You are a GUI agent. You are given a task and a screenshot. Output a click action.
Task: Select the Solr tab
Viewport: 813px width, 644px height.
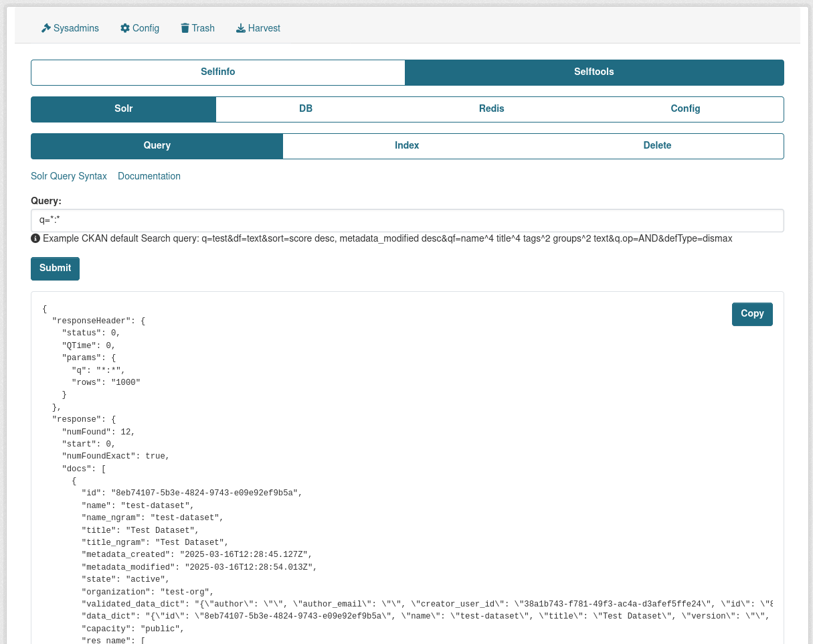tap(124, 109)
